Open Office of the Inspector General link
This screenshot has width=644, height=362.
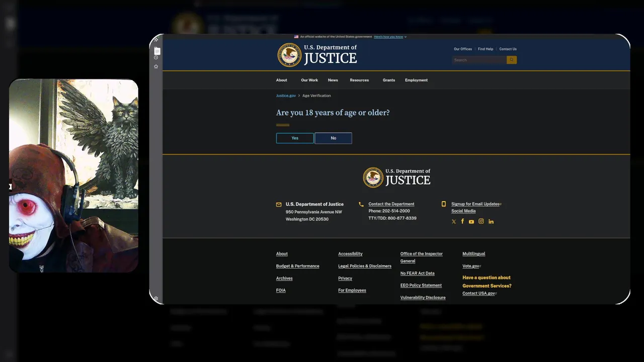click(x=422, y=257)
